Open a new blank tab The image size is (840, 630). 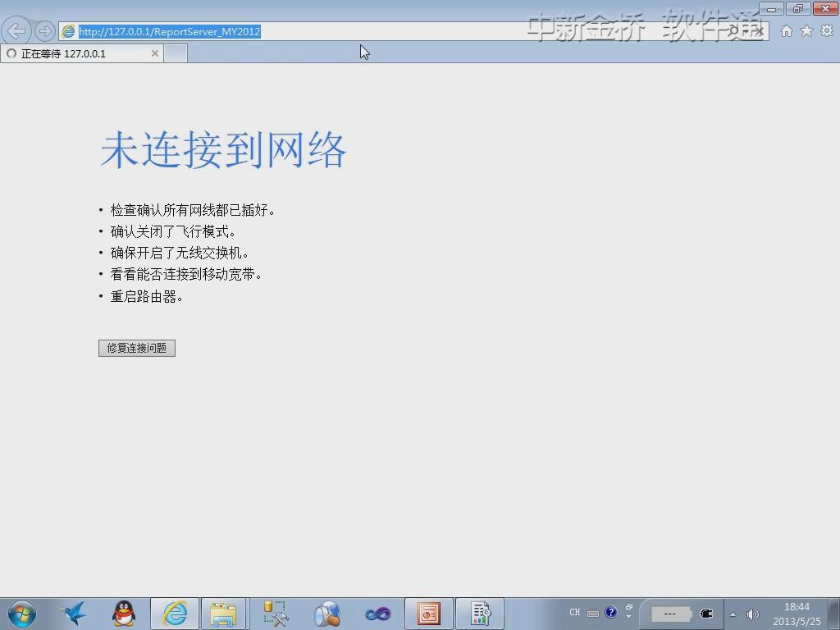tap(176, 53)
